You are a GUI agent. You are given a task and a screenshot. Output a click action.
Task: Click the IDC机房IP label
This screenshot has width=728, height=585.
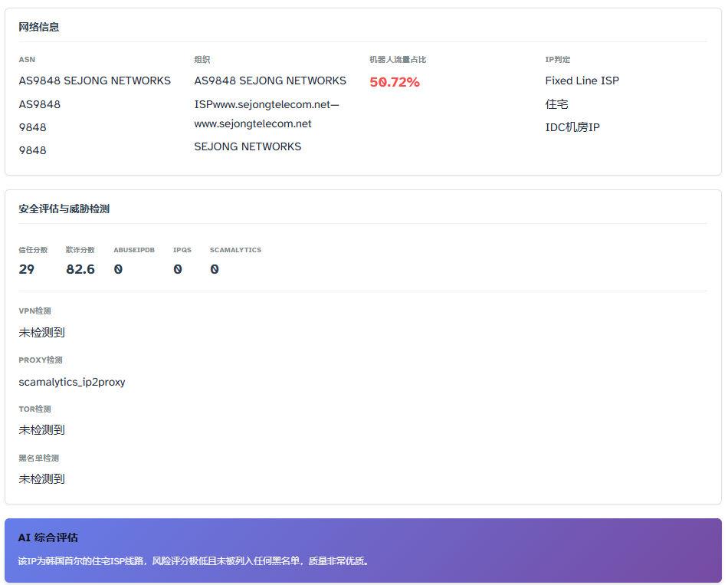tap(572, 127)
